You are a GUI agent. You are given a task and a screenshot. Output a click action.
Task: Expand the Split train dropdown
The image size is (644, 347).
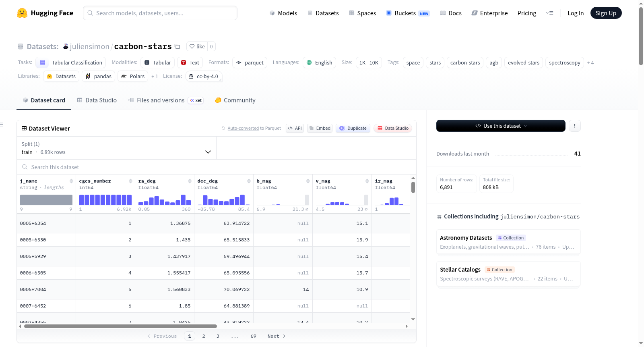[116, 148]
